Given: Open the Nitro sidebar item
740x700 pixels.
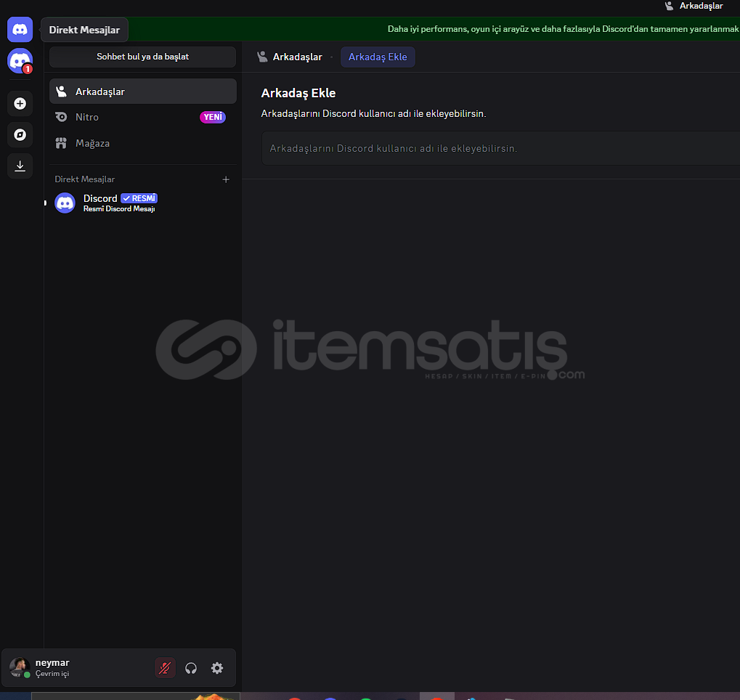Looking at the screenshot, I should click(142, 117).
